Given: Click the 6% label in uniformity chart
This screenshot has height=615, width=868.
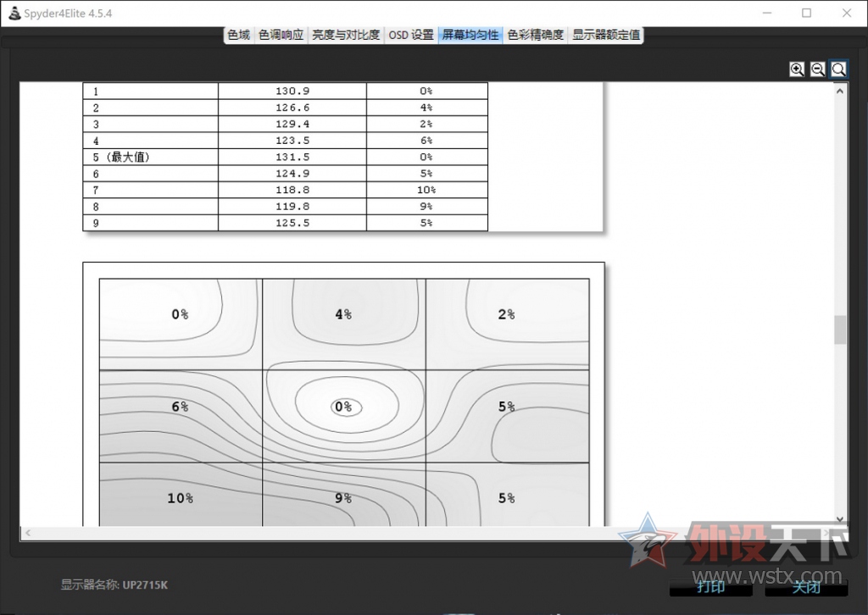Looking at the screenshot, I should pyautogui.click(x=180, y=407).
